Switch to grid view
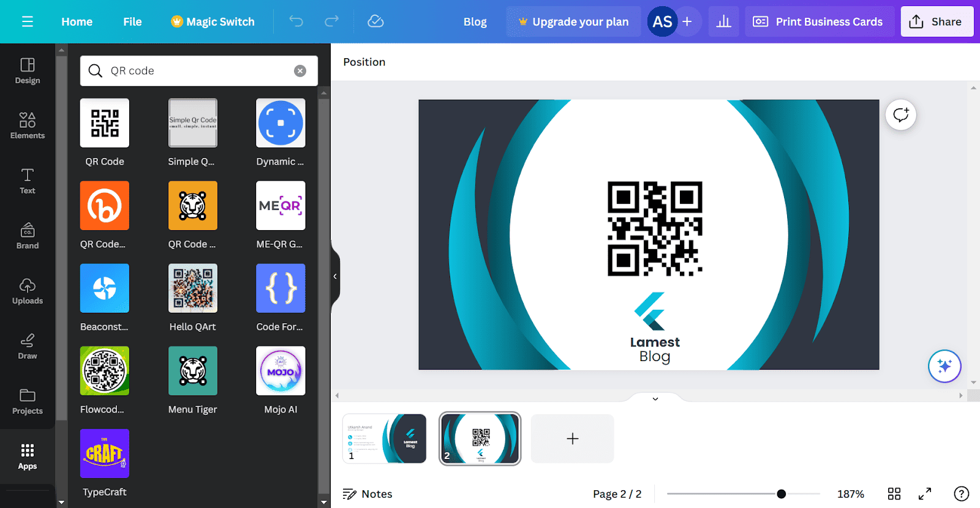This screenshot has width=980, height=508. [894, 494]
